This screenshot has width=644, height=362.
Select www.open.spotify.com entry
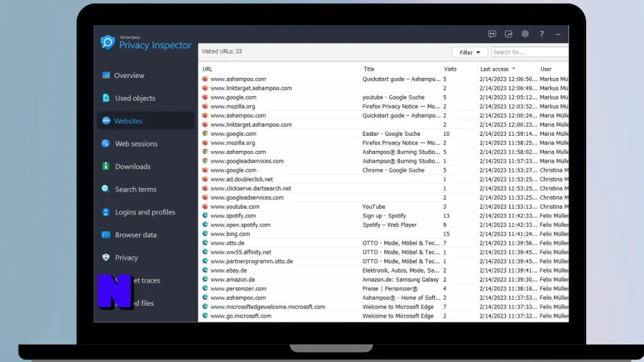coord(384,224)
